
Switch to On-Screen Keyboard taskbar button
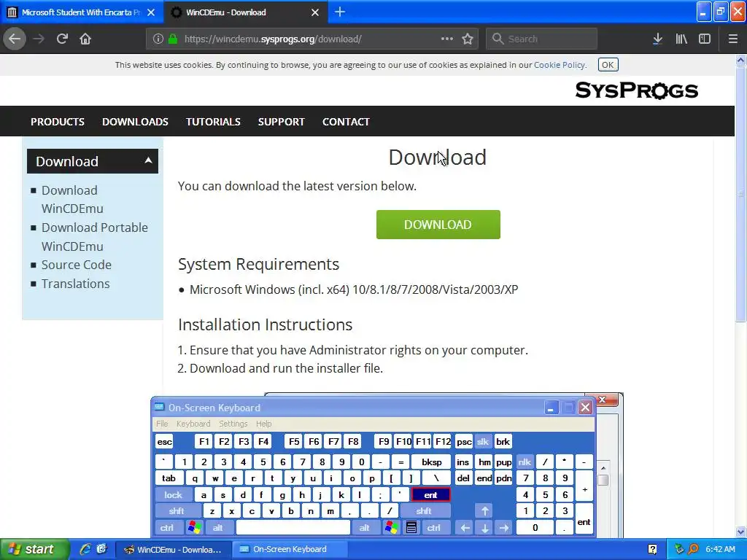click(290, 549)
